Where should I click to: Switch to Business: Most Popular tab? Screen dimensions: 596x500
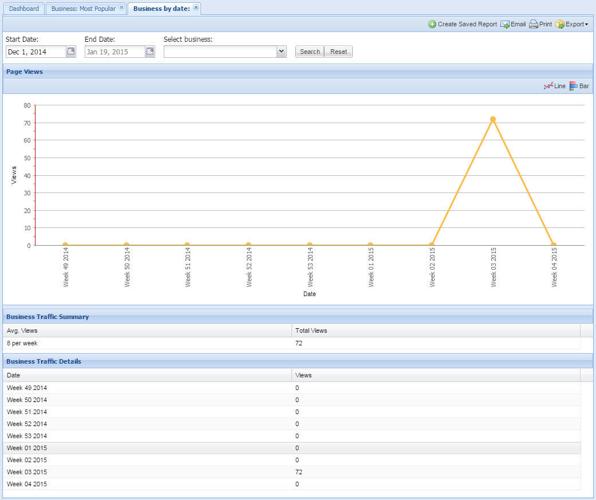tap(83, 8)
